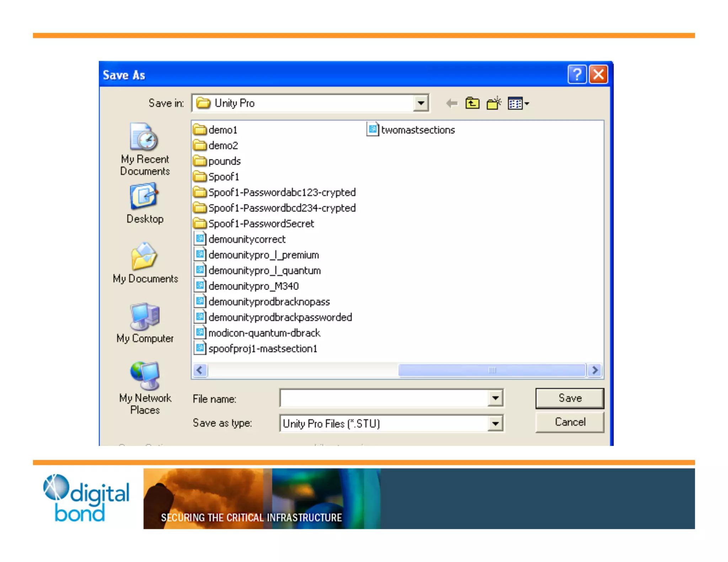
Task: Click the Save button
Action: click(x=569, y=398)
